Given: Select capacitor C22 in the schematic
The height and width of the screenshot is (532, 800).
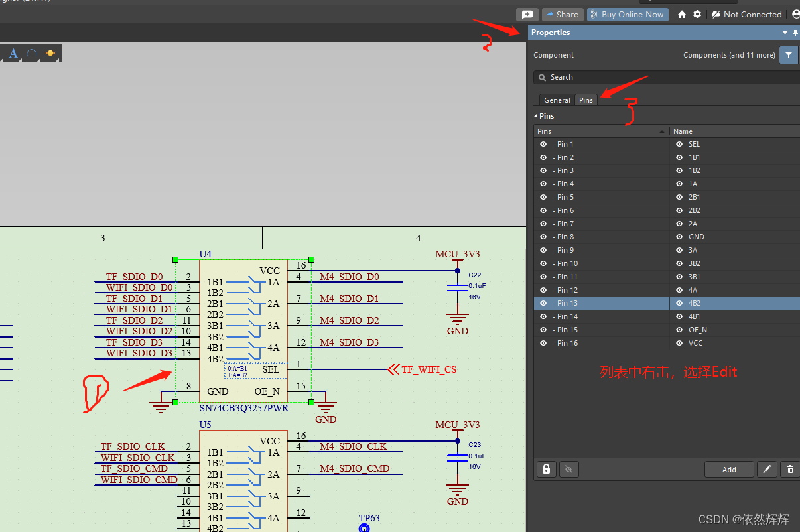Looking at the screenshot, I should tap(457, 287).
